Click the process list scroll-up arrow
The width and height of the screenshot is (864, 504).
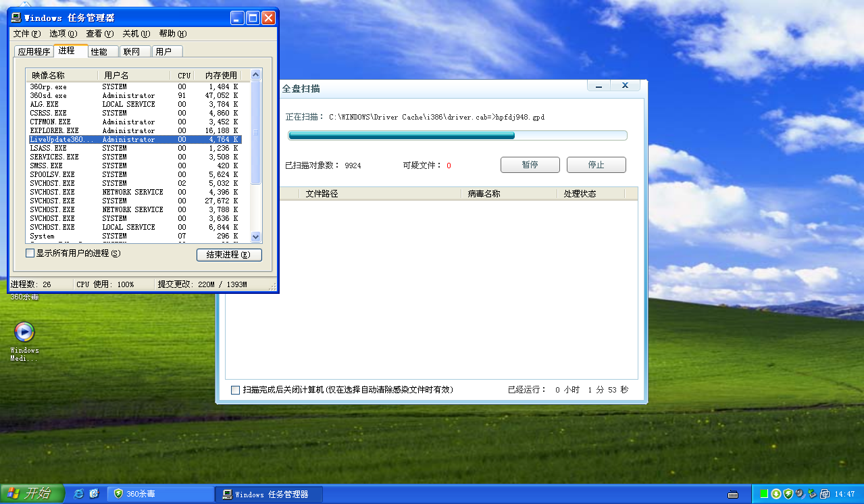click(x=255, y=75)
